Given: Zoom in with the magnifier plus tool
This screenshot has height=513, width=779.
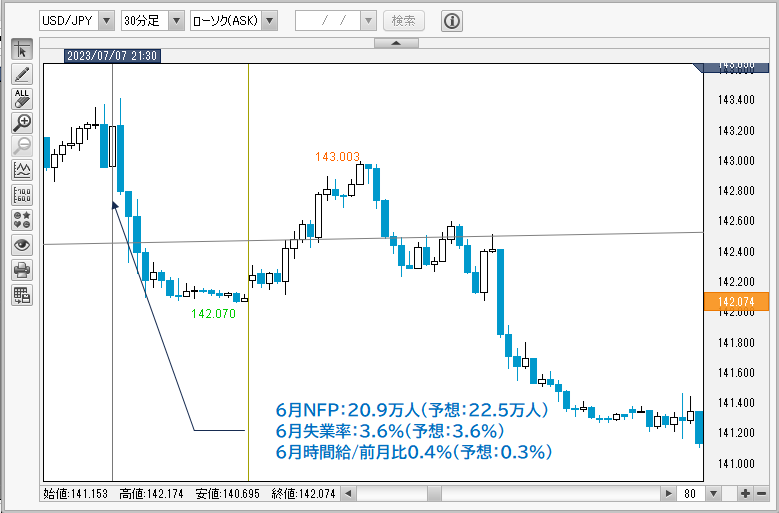Looking at the screenshot, I should tap(22, 123).
